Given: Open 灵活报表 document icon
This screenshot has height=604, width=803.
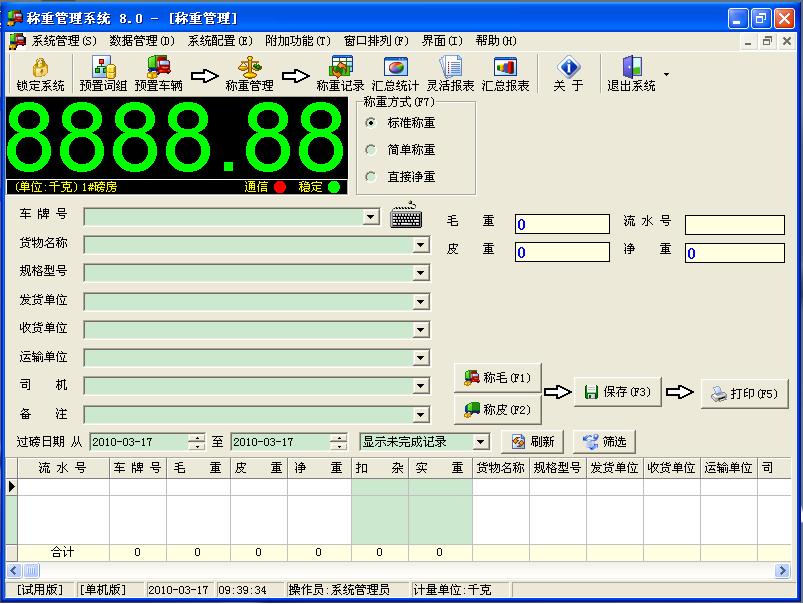Looking at the screenshot, I should [451, 67].
